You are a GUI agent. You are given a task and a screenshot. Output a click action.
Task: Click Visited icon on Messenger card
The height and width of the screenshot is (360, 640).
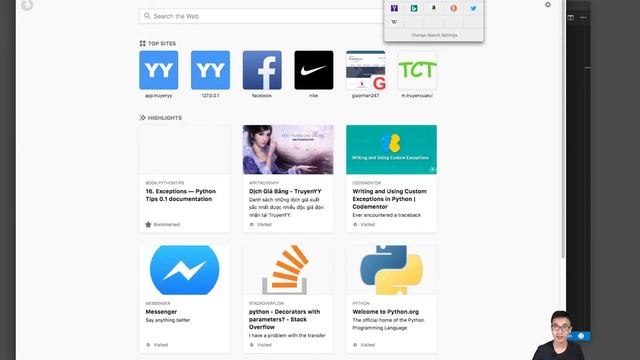[148, 345]
